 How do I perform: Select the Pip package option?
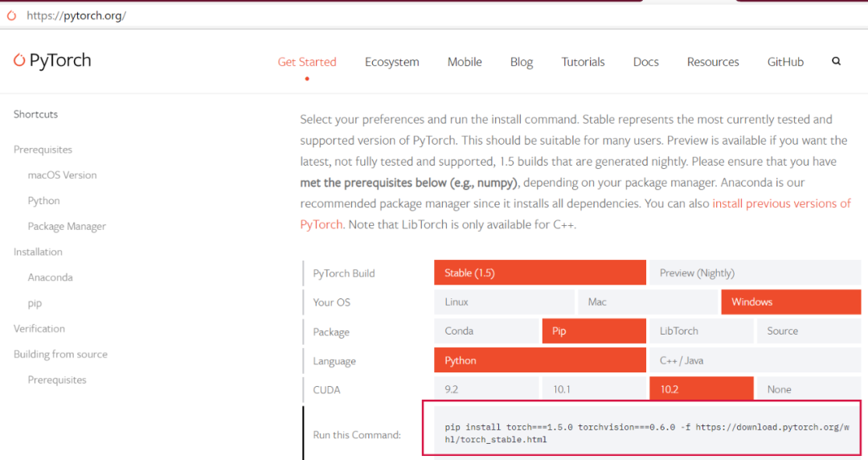point(594,331)
